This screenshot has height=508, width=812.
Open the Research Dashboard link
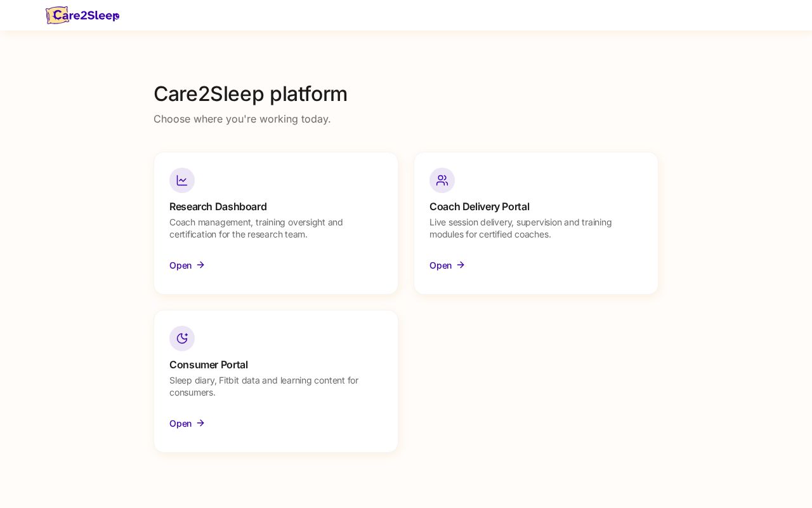pyautogui.click(x=187, y=265)
